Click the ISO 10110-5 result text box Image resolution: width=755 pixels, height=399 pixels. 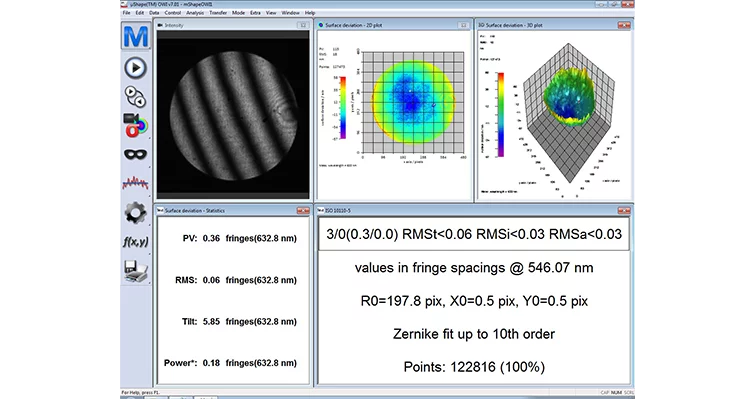click(474, 234)
